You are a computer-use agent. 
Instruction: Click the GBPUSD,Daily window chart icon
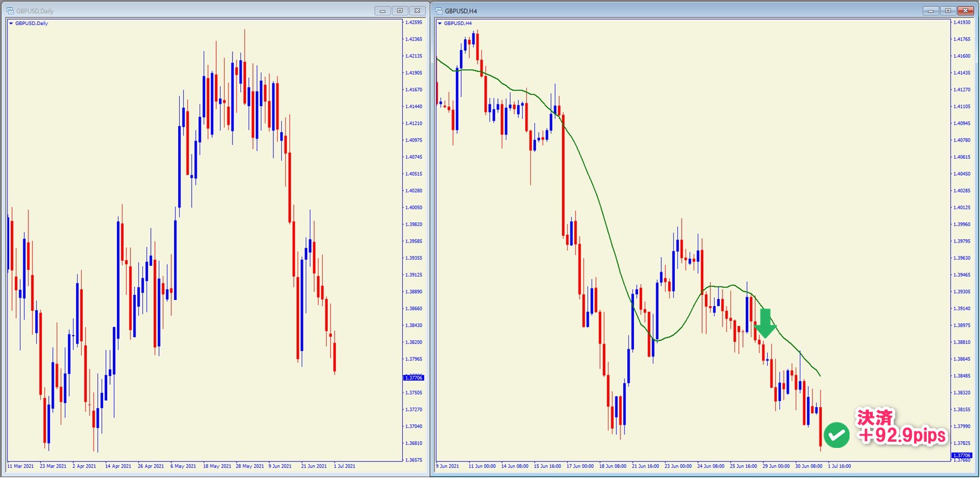tap(10, 11)
